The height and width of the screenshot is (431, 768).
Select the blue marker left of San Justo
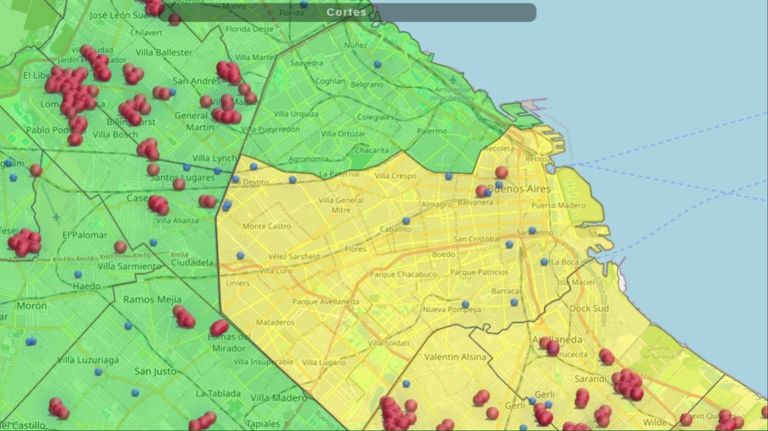[135, 393]
